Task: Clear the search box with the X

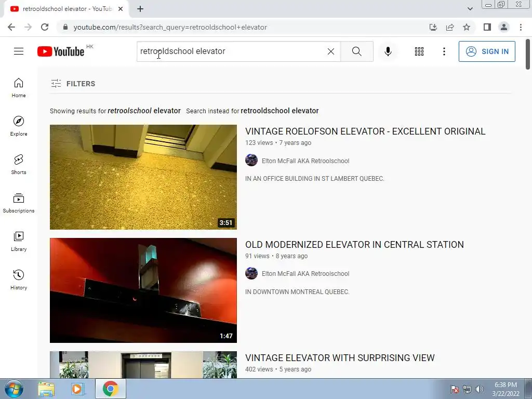Action: click(331, 51)
